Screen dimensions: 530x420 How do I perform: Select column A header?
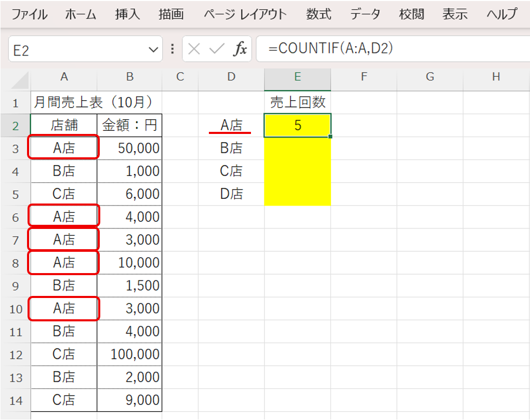[x=64, y=77]
